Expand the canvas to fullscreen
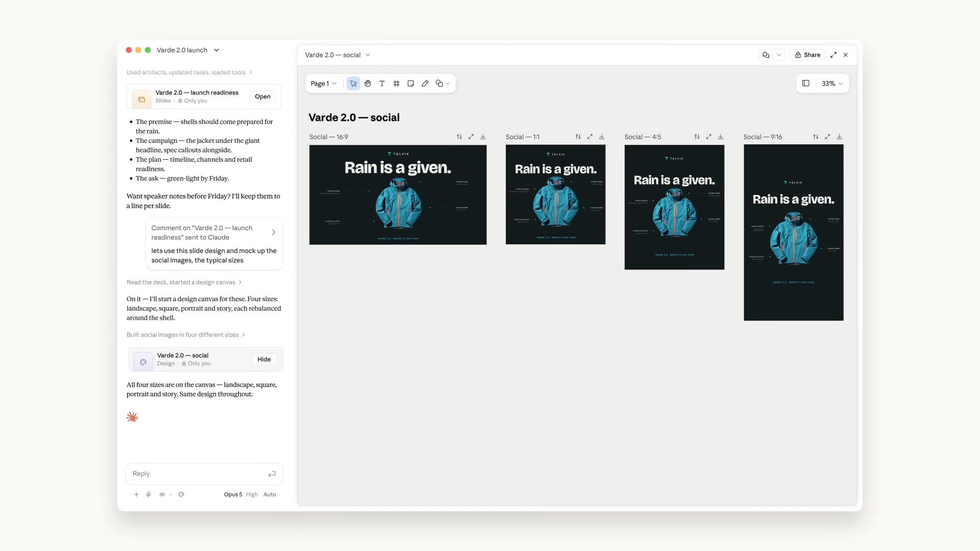The width and height of the screenshot is (980, 551). point(834,55)
